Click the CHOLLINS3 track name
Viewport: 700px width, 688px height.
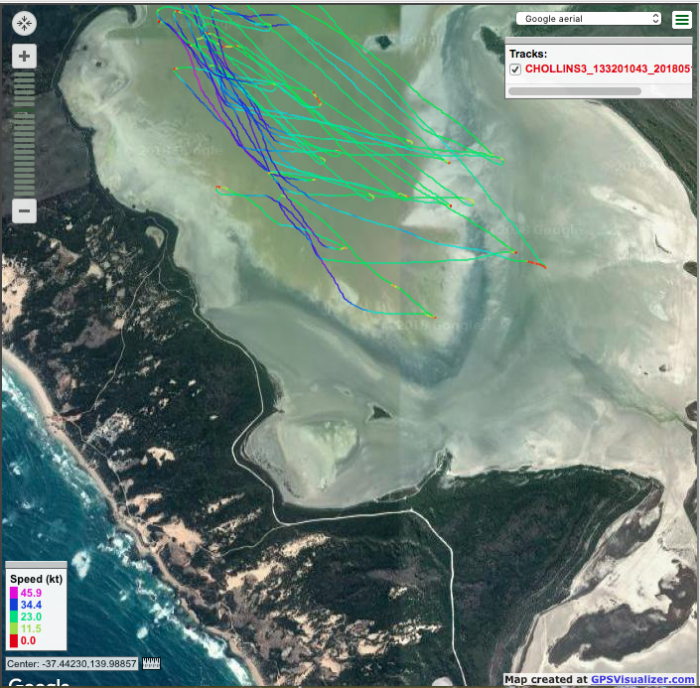[610, 69]
